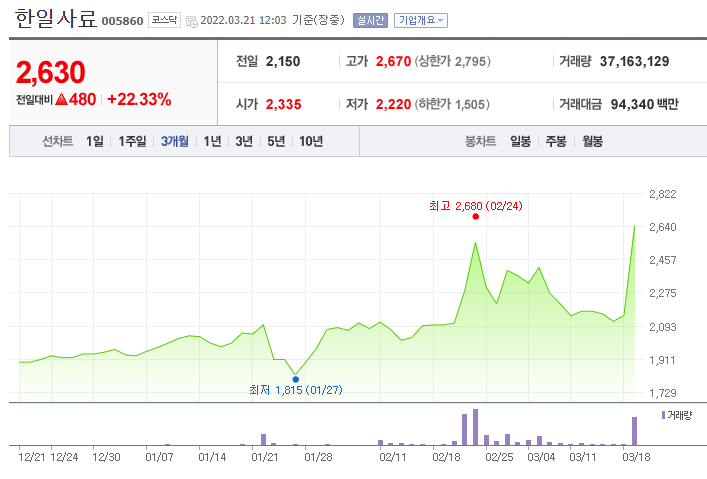This screenshot has height=479, width=707.
Task: Select the 5년 line chart range
Action: point(276,141)
